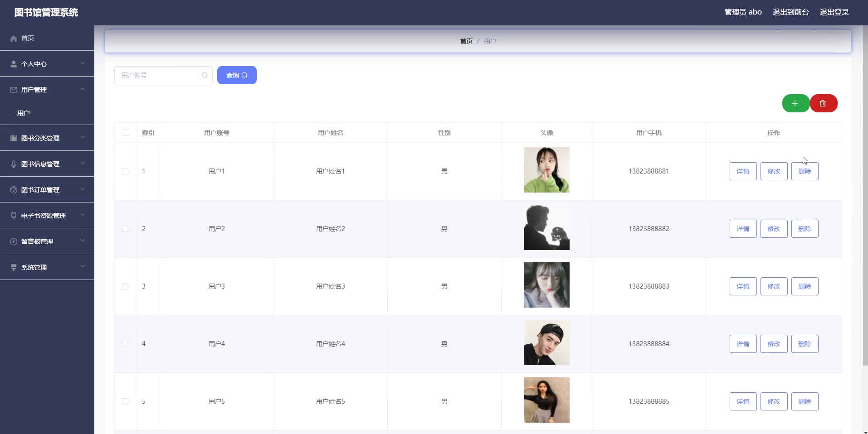Click the book icon for 图书分类管理
The image size is (868, 434).
14,138
